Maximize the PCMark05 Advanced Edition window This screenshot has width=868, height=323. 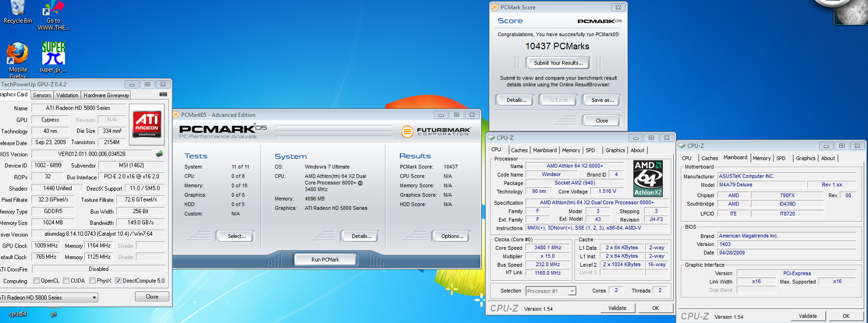(456, 115)
